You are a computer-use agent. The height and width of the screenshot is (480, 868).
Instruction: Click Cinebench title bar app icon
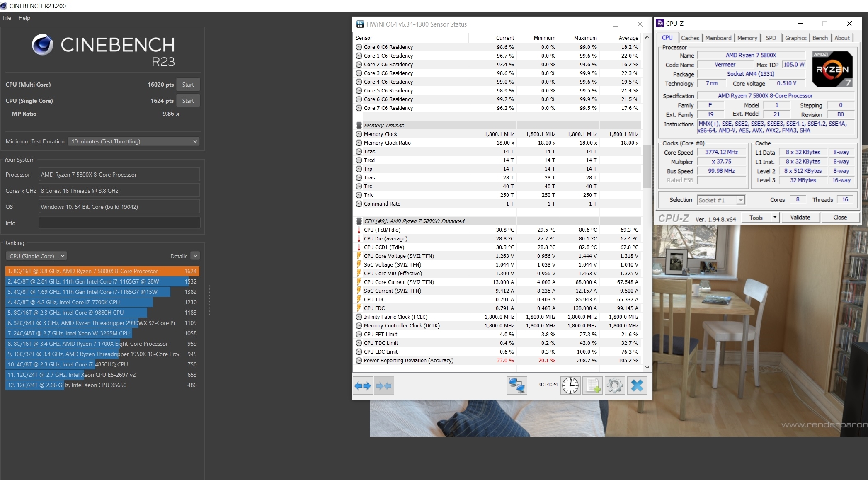click(4, 6)
